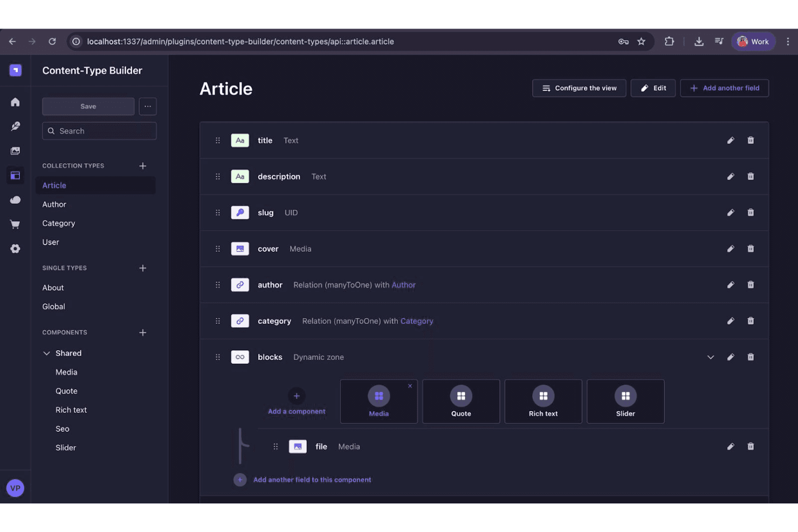
Task: Click Configure the view
Action: pos(579,88)
